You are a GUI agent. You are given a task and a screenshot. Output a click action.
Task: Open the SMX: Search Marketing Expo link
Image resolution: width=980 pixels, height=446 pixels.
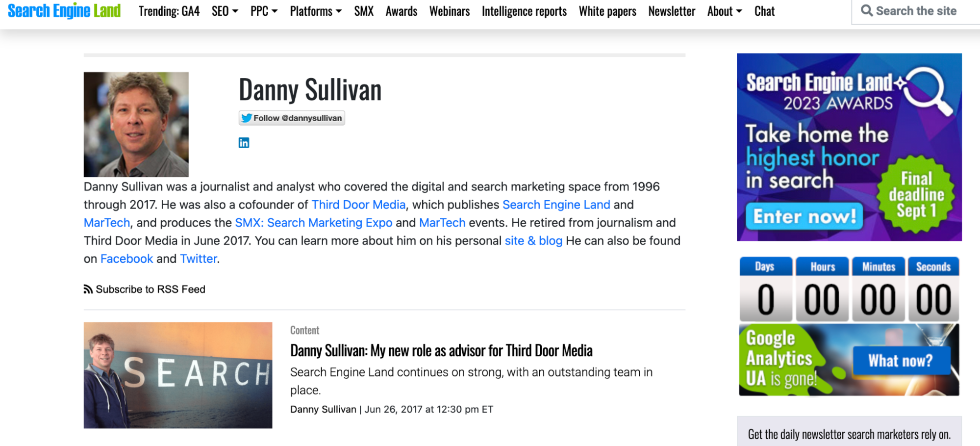314,223
